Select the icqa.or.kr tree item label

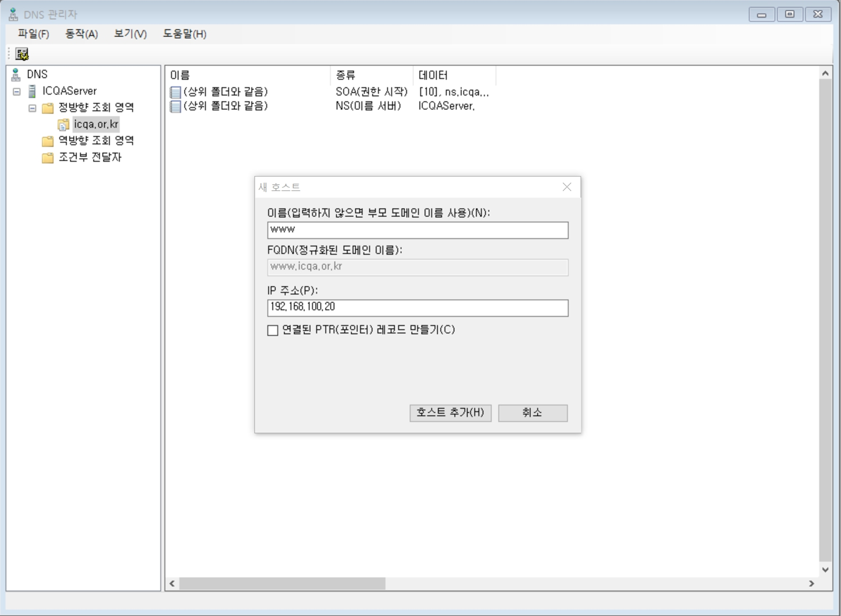[x=96, y=124]
